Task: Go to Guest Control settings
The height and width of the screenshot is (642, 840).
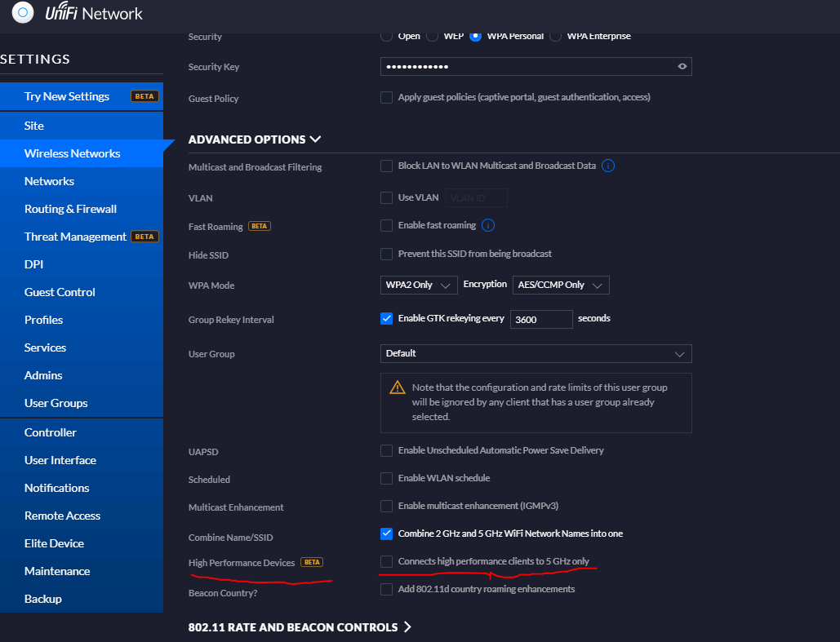Action: click(x=60, y=292)
